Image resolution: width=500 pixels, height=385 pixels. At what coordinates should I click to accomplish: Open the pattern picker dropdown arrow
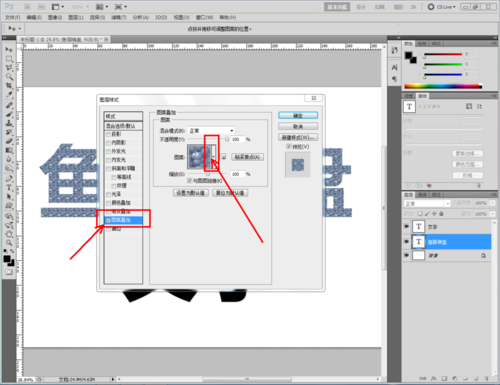(214, 157)
